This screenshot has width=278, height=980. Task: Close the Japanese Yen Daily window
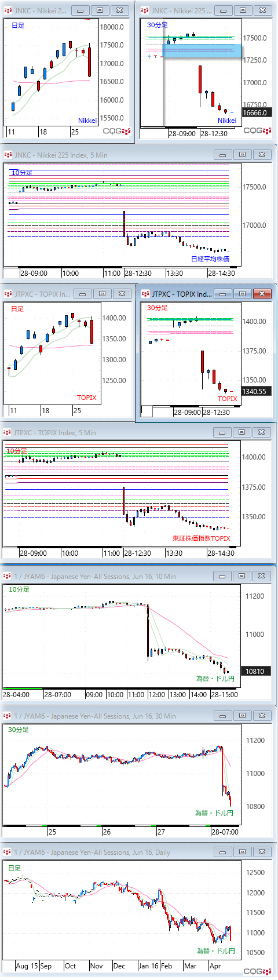click(x=262, y=853)
